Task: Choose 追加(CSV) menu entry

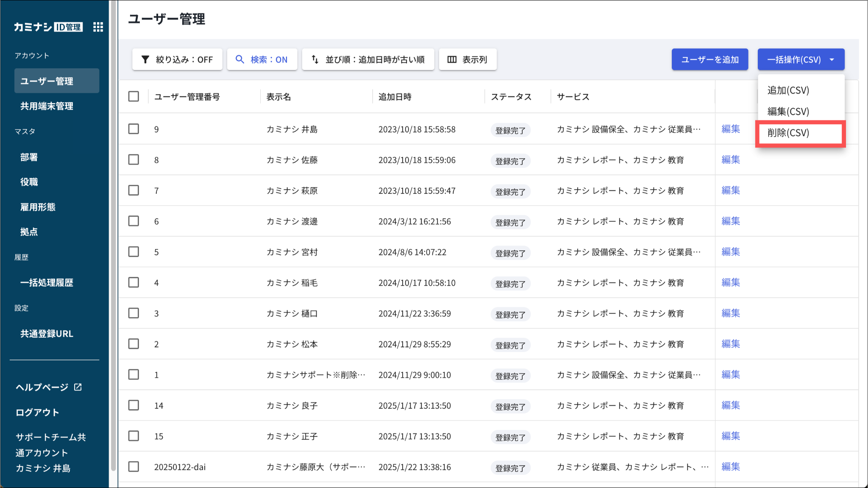Action: click(x=788, y=90)
